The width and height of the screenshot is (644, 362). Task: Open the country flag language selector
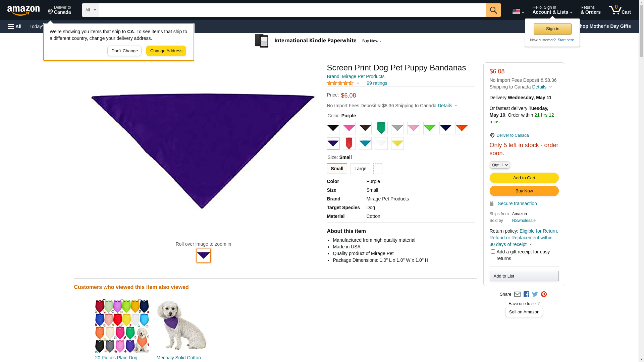pyautogui.click(x=518, y=11)
